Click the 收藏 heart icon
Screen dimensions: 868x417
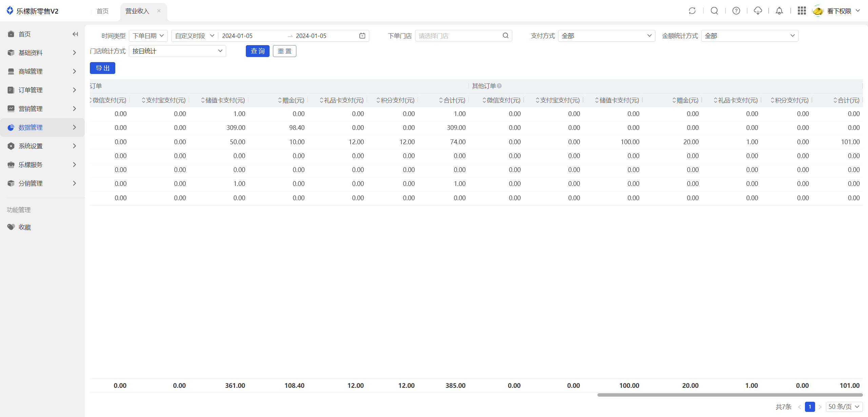pos(11,227)
